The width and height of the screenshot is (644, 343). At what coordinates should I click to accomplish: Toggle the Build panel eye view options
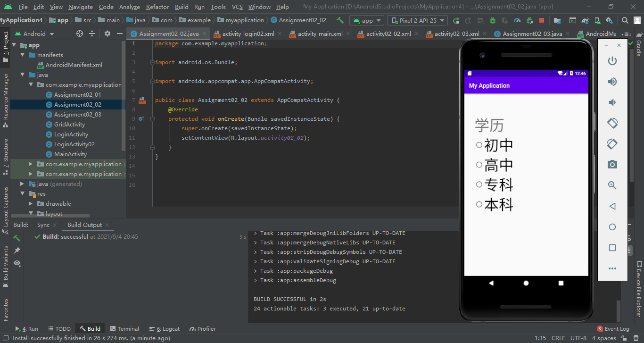[x=17, y=263]
